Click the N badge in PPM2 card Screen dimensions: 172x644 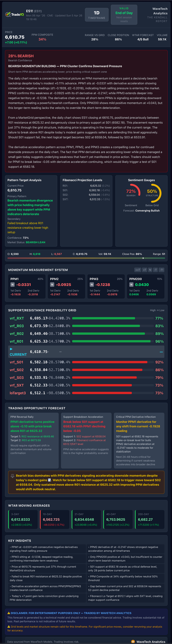pos(52,285)
